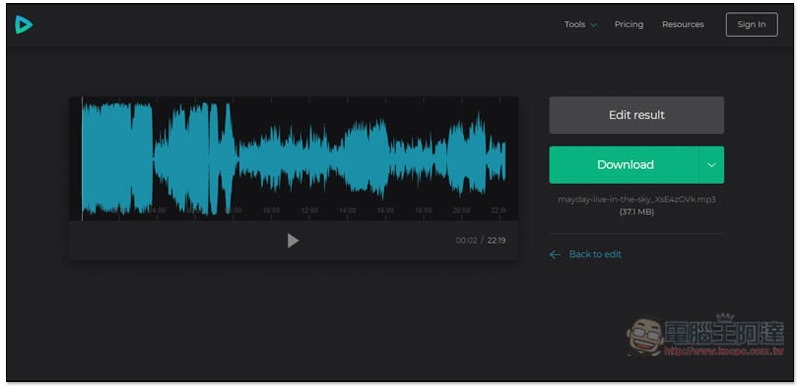Follow the Back to edit link
This screenshot has height=386, width=800.
point(595,254)
